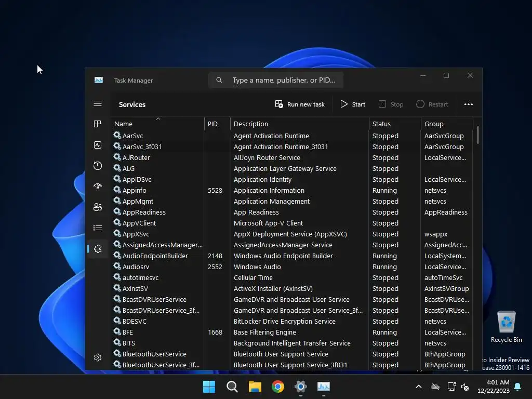Click the Restart service button
The width and height of the screenshot is (532, 399).
click(x=432, y=104)
